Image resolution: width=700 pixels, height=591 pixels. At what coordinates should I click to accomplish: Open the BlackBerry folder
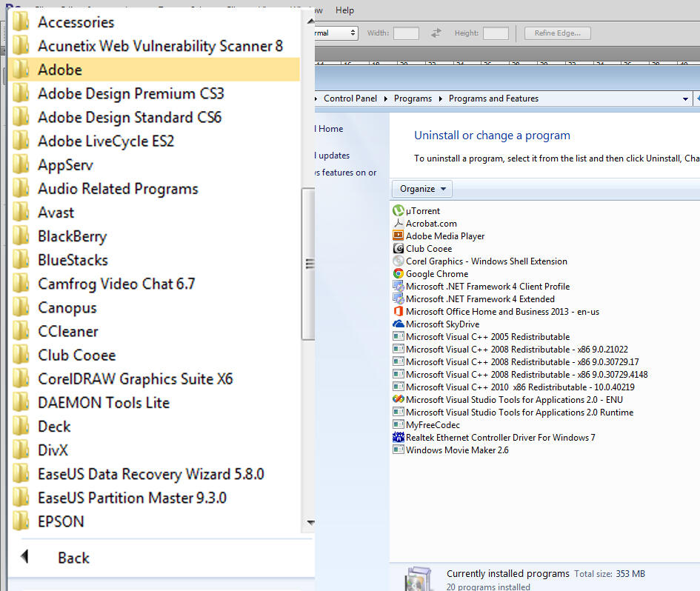pos(153,236)
